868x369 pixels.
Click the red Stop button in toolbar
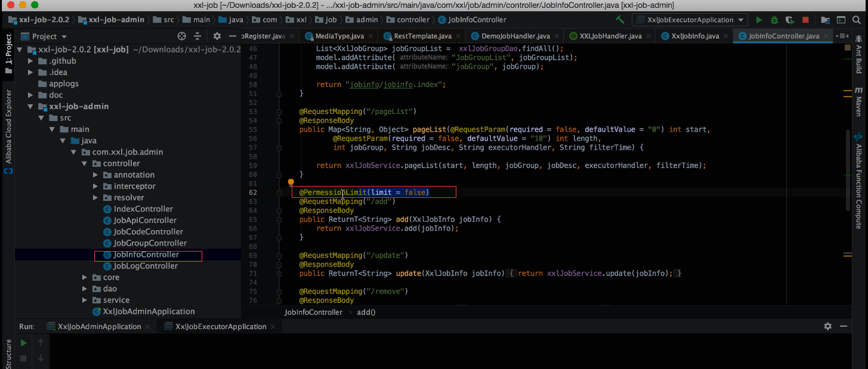pyautogui.click(x=805, y=20)
